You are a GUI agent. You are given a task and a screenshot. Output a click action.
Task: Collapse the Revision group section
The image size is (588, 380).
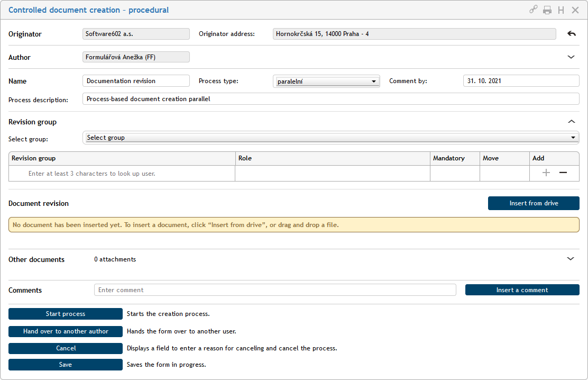[x=571, y=122]
